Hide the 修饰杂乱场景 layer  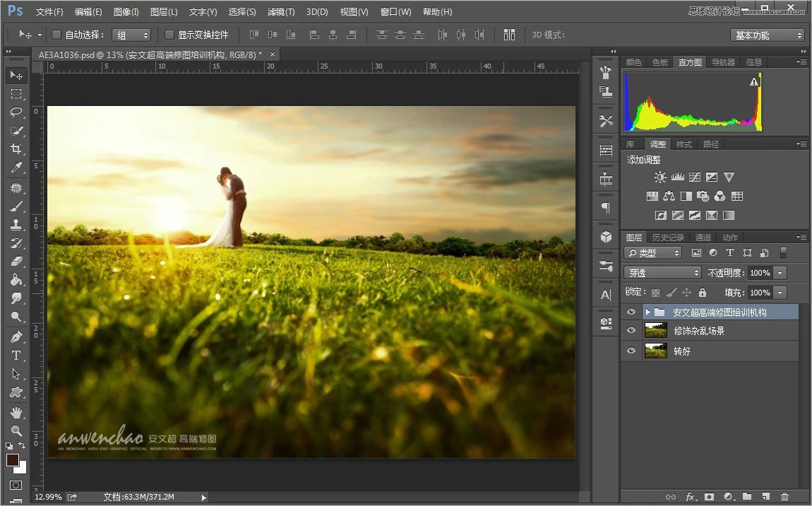631,330
